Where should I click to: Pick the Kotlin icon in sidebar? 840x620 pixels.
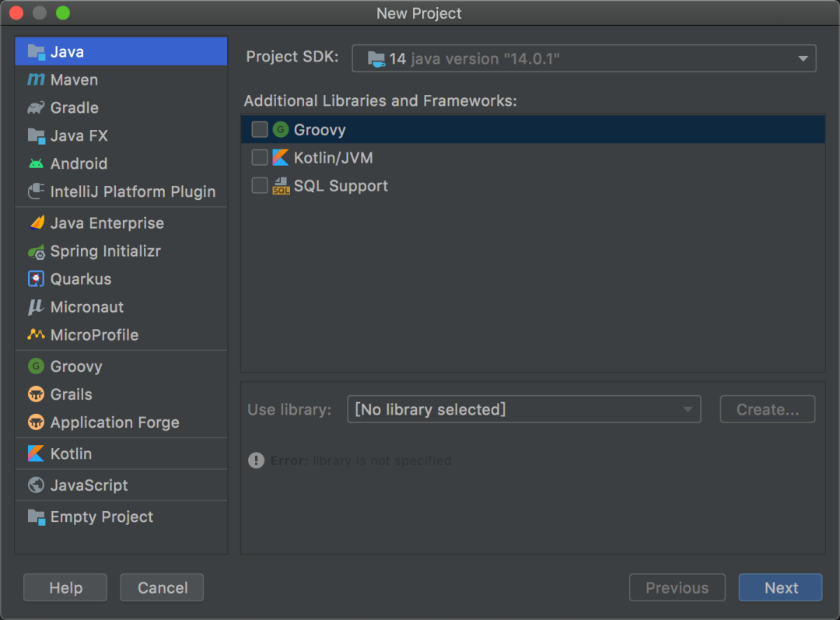click(x=36, y=454)
